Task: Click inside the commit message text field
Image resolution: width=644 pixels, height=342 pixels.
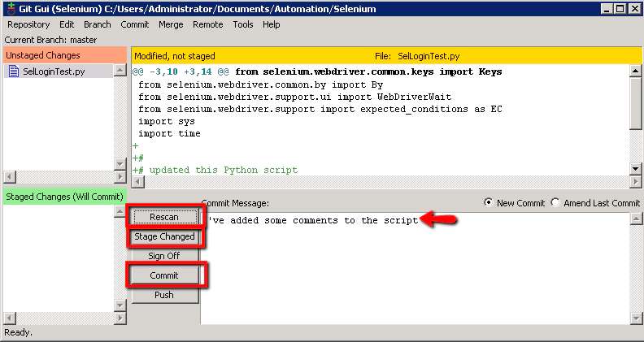Action: click(x=415, y=268)
